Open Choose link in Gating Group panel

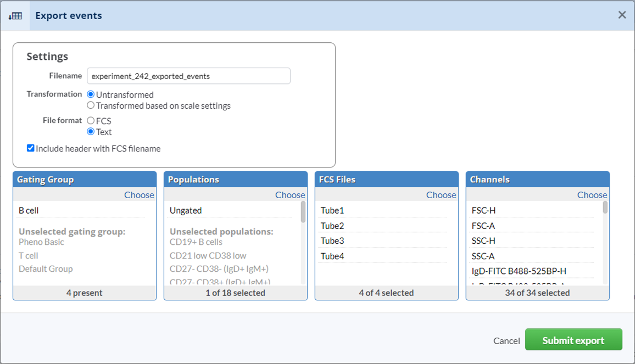139,195
